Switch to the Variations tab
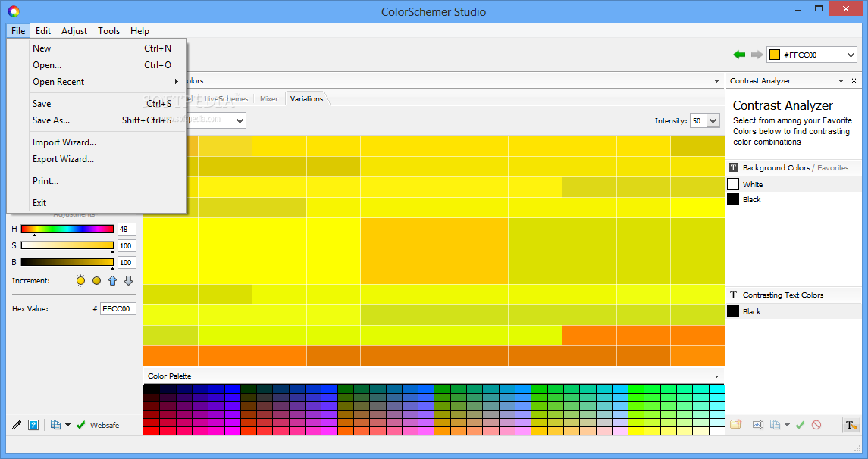 coord(307,99)
